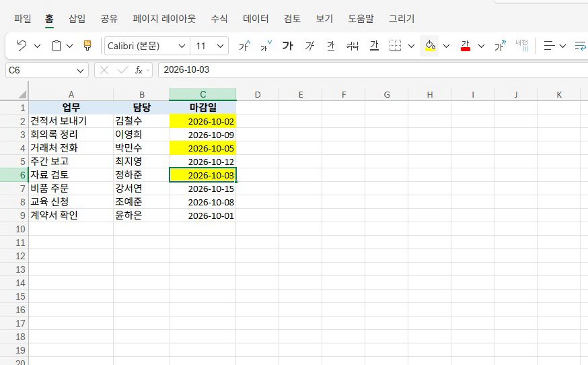
Task: Open the Undo history dropdown arrow
Action: click(x=37, y=46)
